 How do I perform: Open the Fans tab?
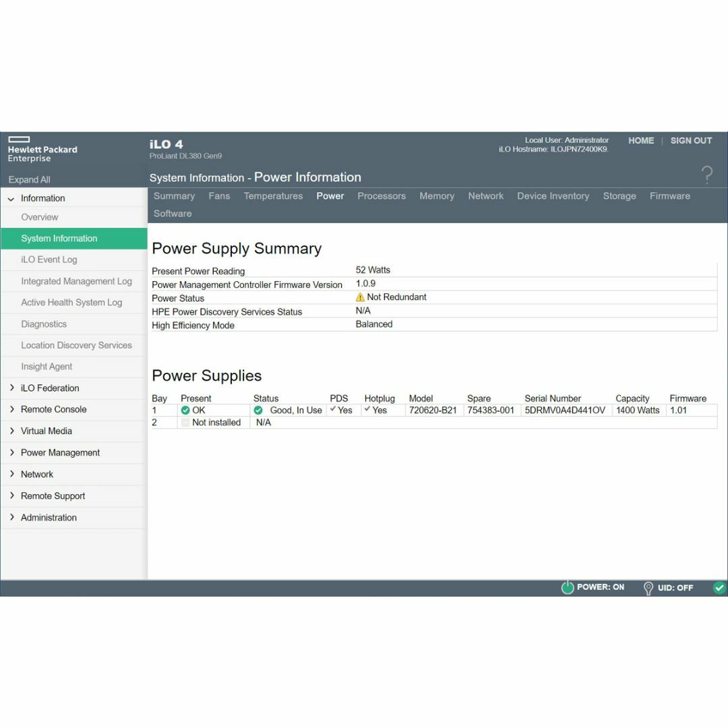point(219,196)
